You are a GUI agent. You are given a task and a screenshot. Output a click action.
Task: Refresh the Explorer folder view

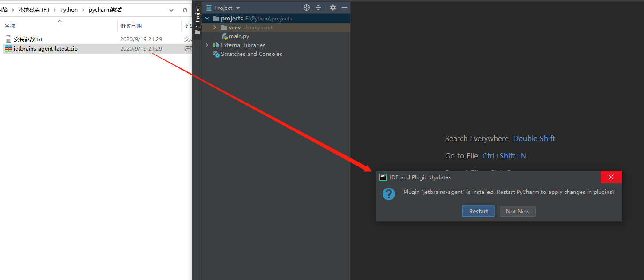185,10
